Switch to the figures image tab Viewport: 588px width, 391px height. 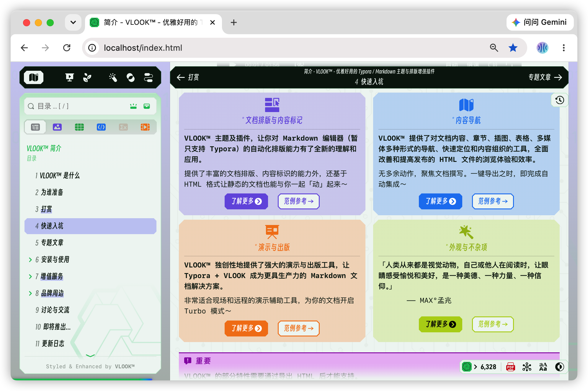(x=57, y=127)
